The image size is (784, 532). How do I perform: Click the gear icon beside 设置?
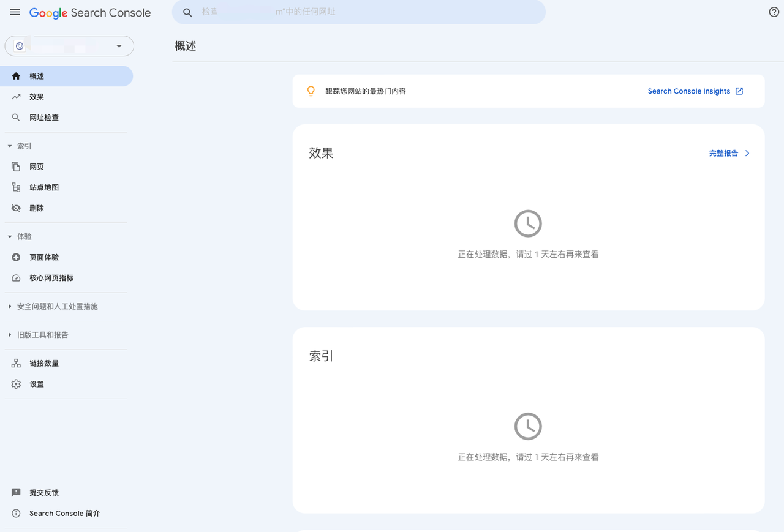(x=16, y=384)
